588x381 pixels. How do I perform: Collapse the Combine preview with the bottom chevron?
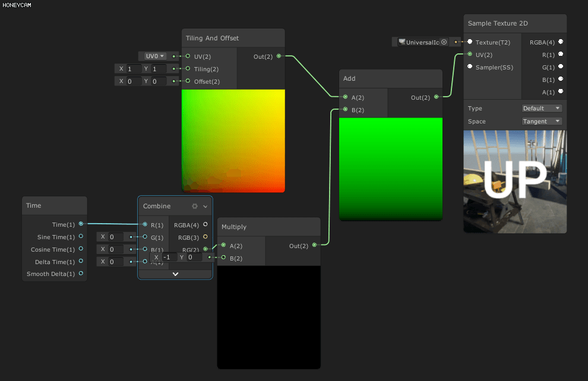(x=175, y=274)
